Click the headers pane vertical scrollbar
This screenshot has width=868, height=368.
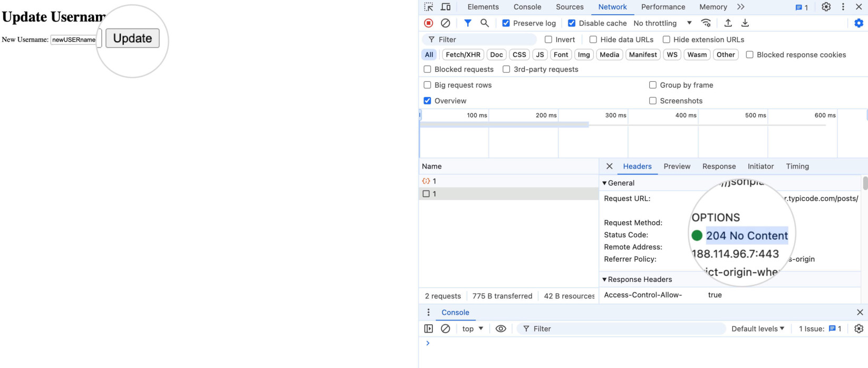[x=865, y=183]
